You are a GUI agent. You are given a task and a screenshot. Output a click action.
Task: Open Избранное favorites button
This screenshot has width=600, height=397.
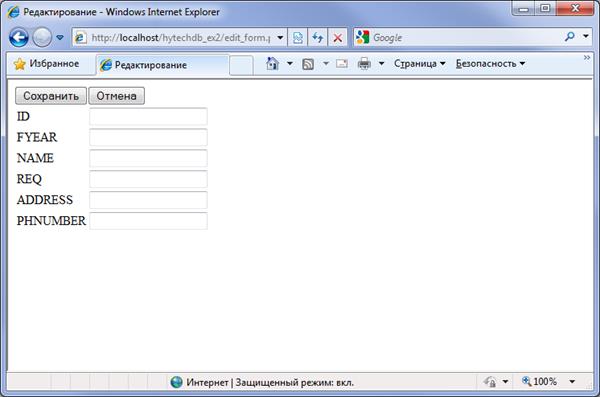click(x=46, y=64)
